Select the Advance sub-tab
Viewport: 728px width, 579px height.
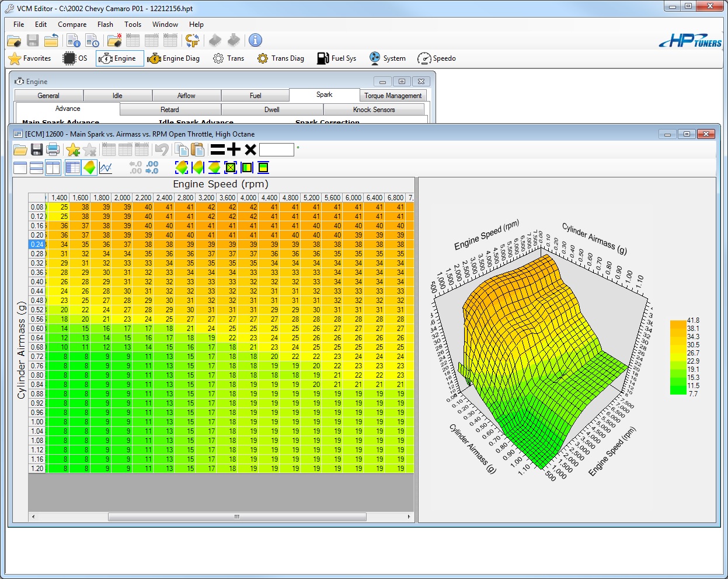pos(68,109)
